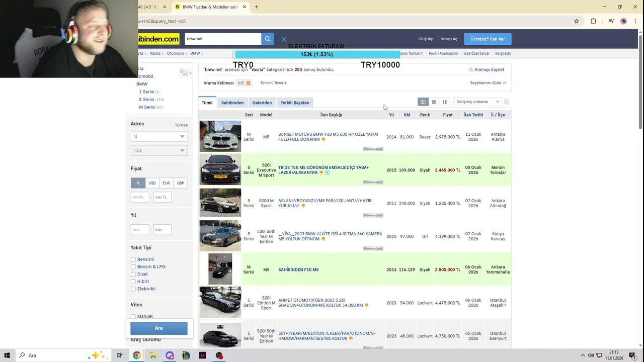Open the M Serisi category link
The height and width of the screenshot is (362, 644).
[x=147, y=107]
